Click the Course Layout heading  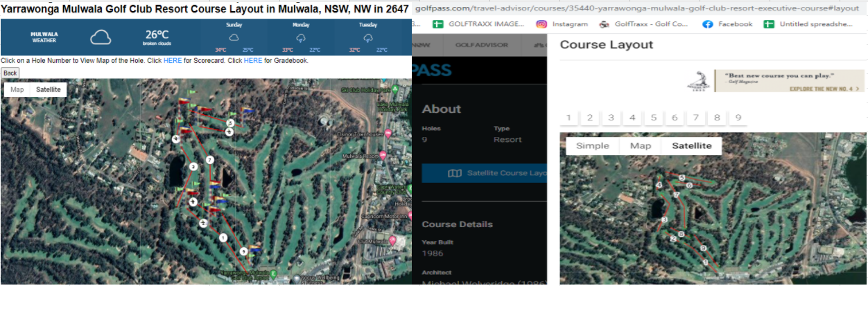[x=607, y=45]
